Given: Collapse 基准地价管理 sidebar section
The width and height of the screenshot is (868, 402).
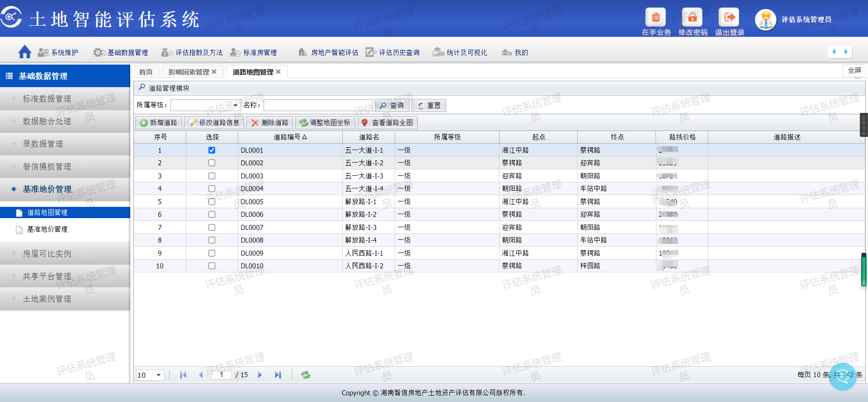Looking at the screenshot, I should point(65,189).
